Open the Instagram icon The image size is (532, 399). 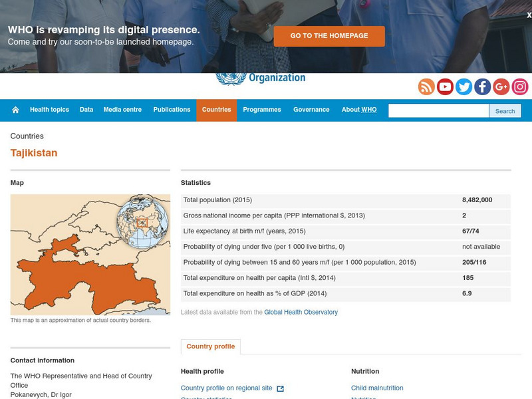point(519,86)
